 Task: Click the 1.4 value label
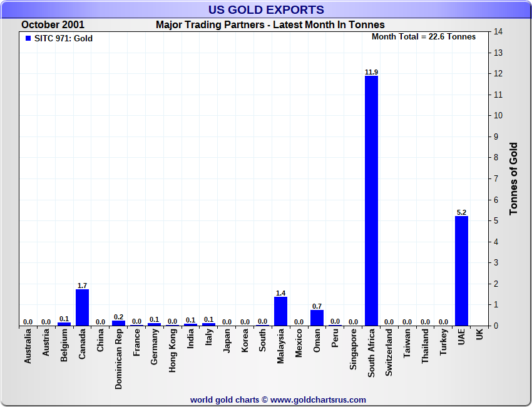280,293
